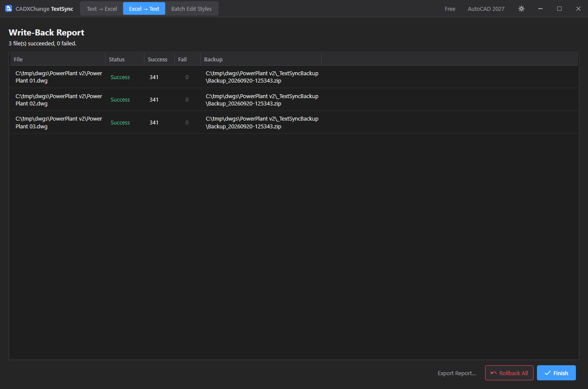Click the Write-Back Report heading
The image size is (588, 389).
tap(46, 32)
